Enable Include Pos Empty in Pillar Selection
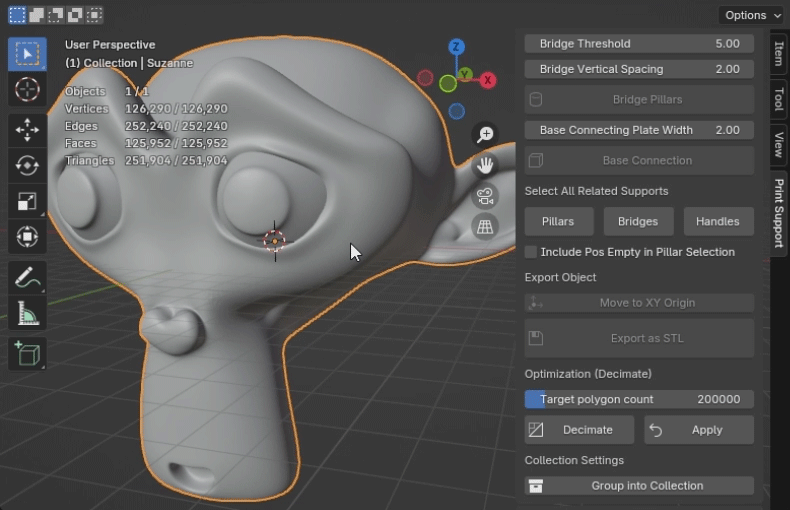The image size is (790, 510). click(531, 252)
